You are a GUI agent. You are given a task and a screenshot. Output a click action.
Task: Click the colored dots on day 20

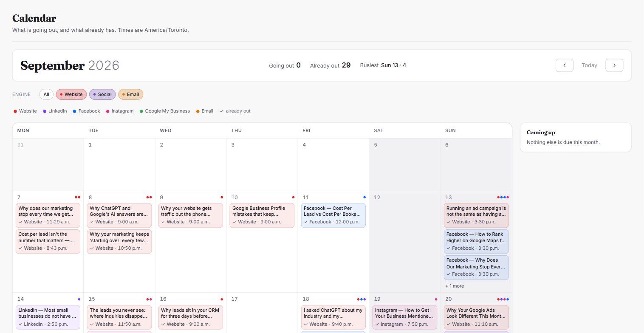(x=503, y=299)
